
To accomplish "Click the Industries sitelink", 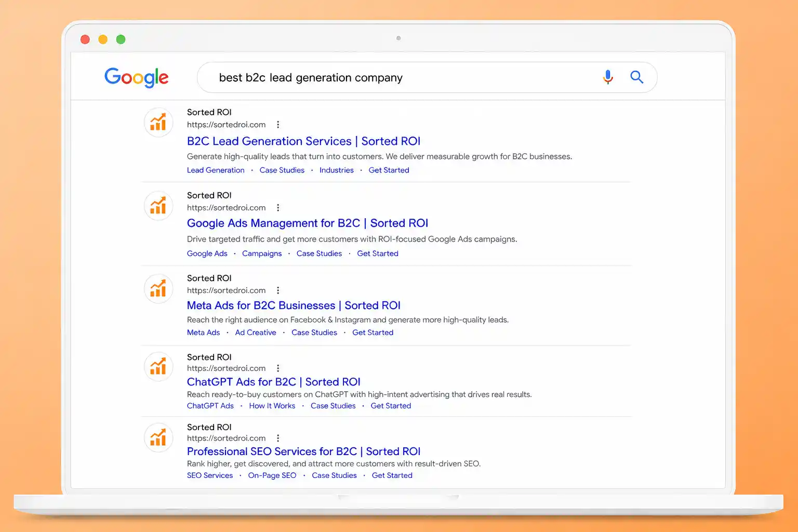I will tap(337, 170).
